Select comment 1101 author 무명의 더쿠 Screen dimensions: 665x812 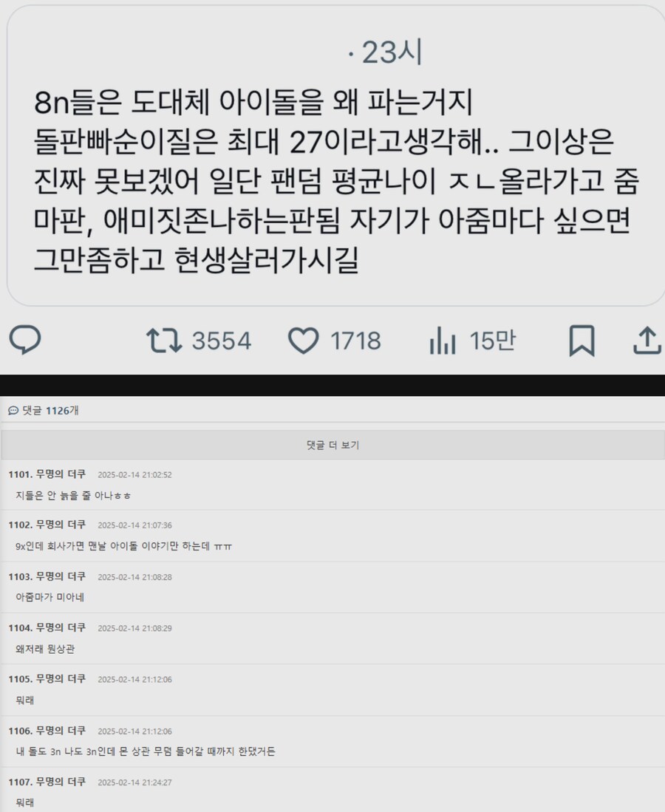click(x=61, y=474)
